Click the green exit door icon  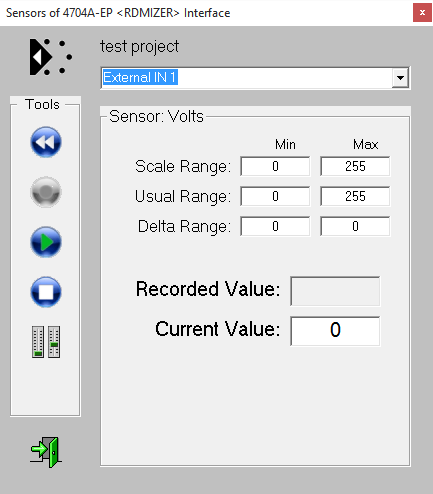click(x=46, y=452)
